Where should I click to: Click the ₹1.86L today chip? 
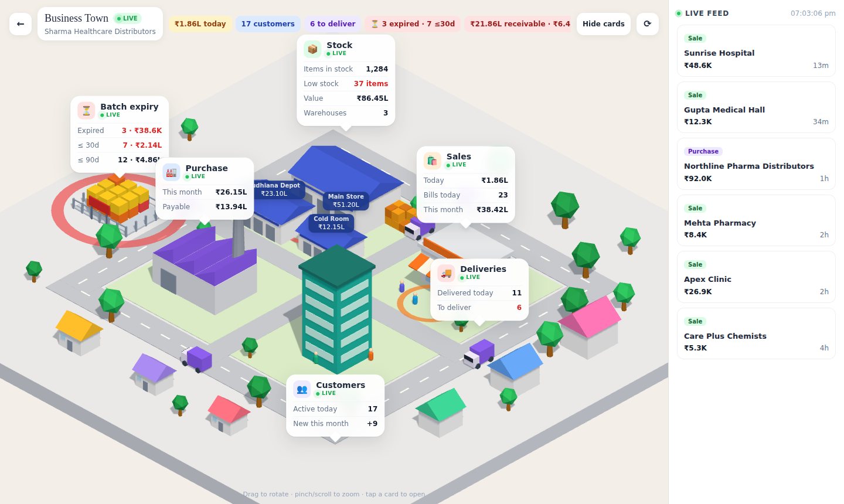pyautogui.click(x=200, y=24)
